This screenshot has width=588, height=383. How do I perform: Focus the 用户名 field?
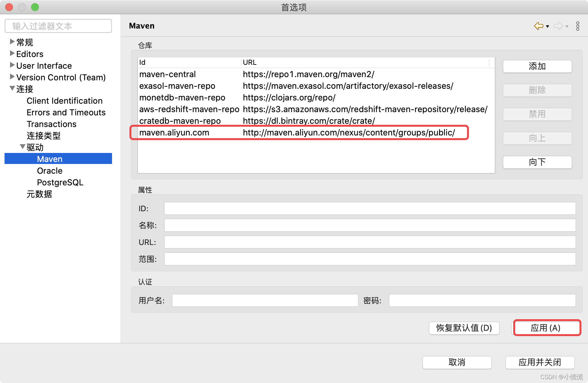265,300
